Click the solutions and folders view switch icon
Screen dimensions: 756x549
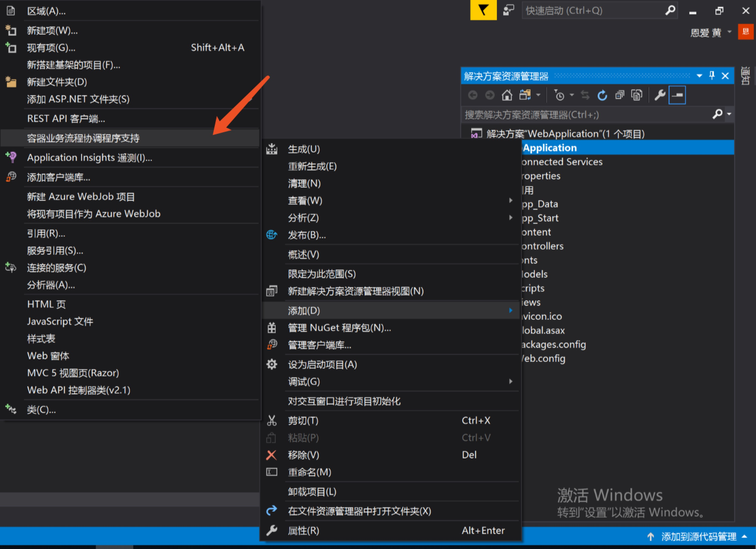[x=525, y=95]
